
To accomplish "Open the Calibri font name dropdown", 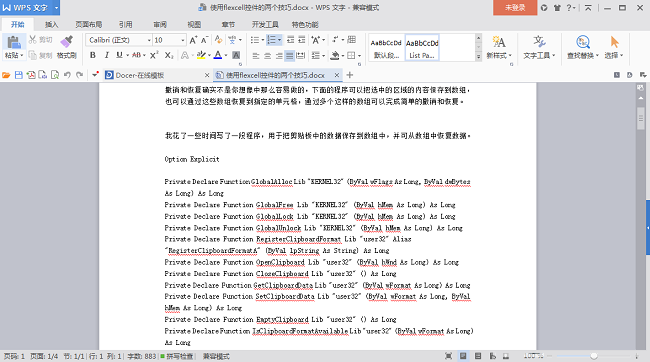I will pos(149,40).
